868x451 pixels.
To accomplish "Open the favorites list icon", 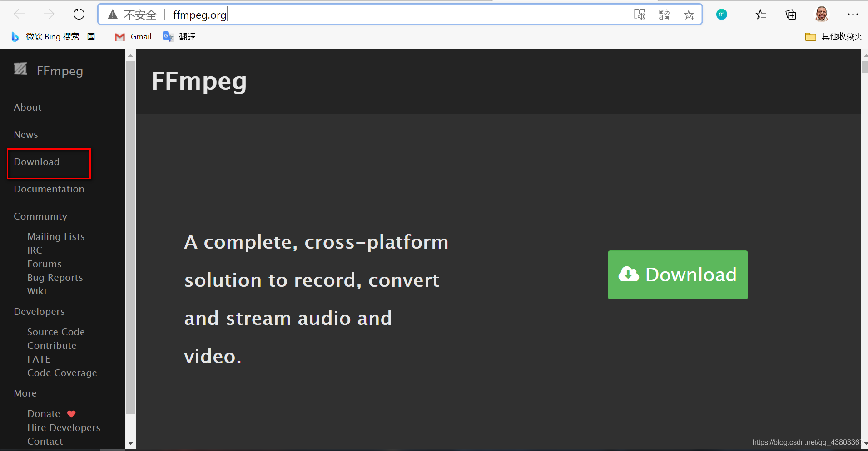I will [760, 15].
